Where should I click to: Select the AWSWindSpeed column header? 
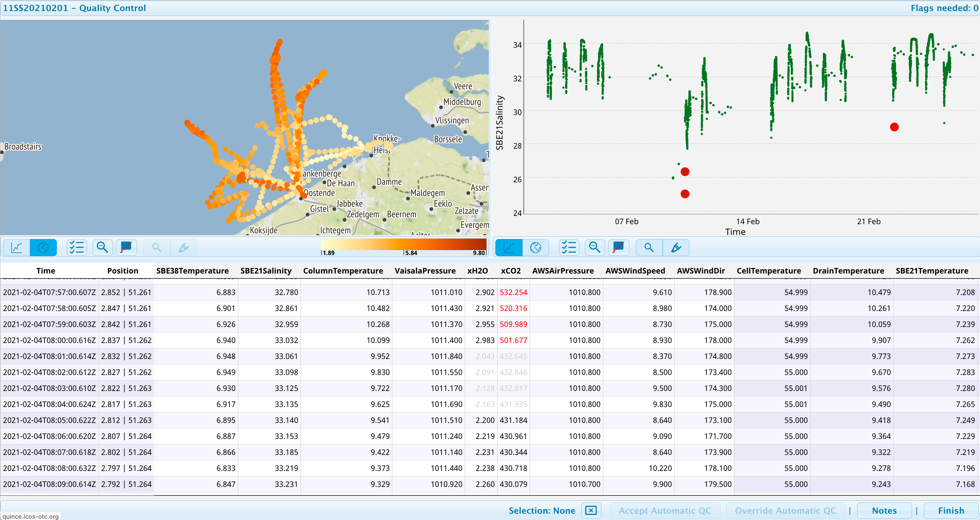(x=635, y=270)
